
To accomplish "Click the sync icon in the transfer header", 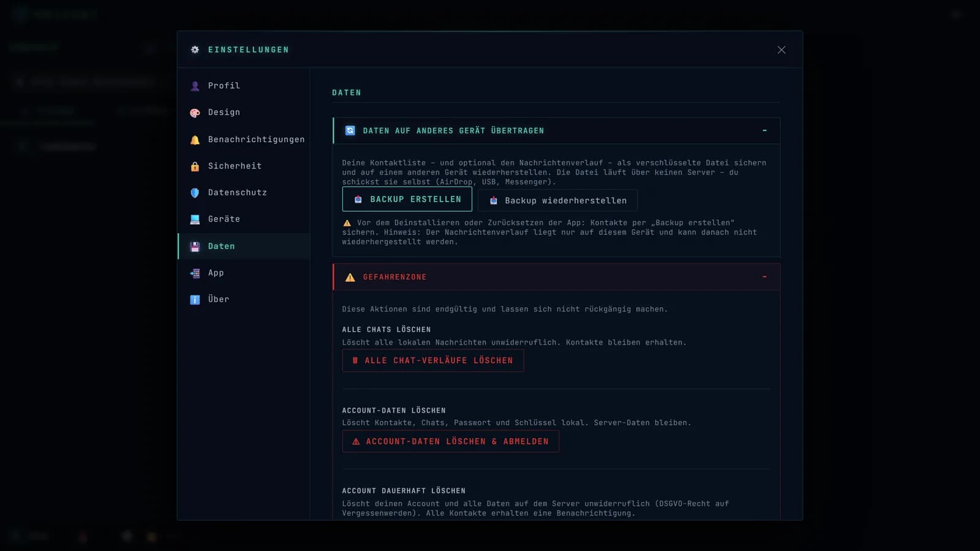I will tap(350, 130).
